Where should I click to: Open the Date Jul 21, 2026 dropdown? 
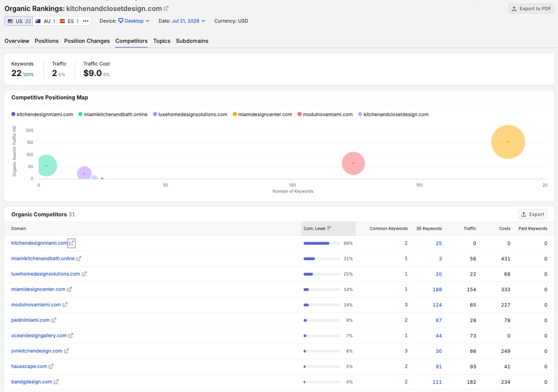(188, 21)
